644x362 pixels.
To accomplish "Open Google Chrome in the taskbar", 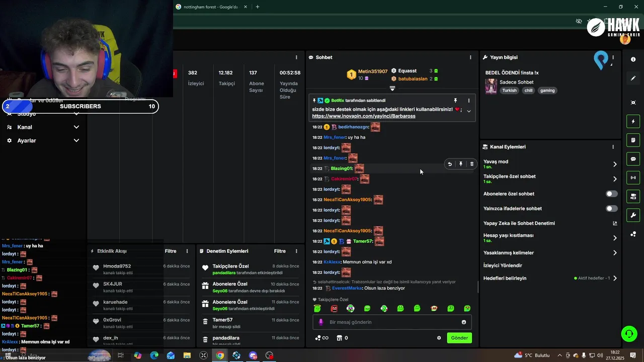I will click(220, 355).
